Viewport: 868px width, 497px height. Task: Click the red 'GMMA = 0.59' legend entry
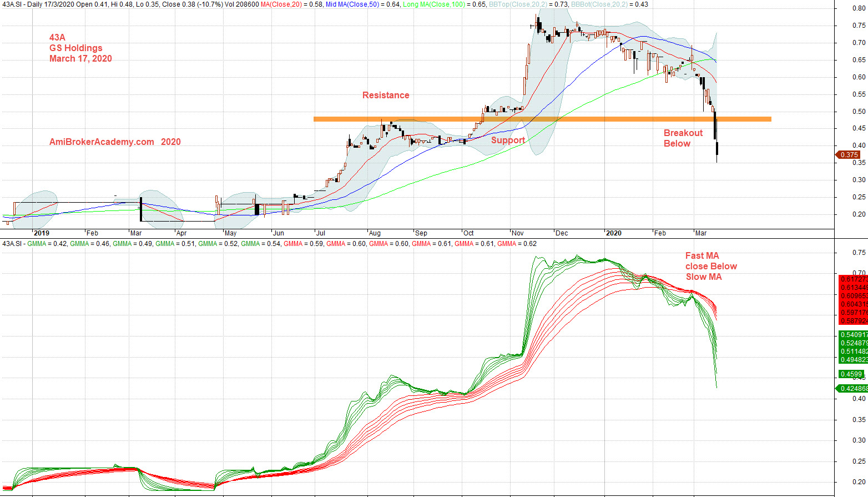(x=304, y=244)
